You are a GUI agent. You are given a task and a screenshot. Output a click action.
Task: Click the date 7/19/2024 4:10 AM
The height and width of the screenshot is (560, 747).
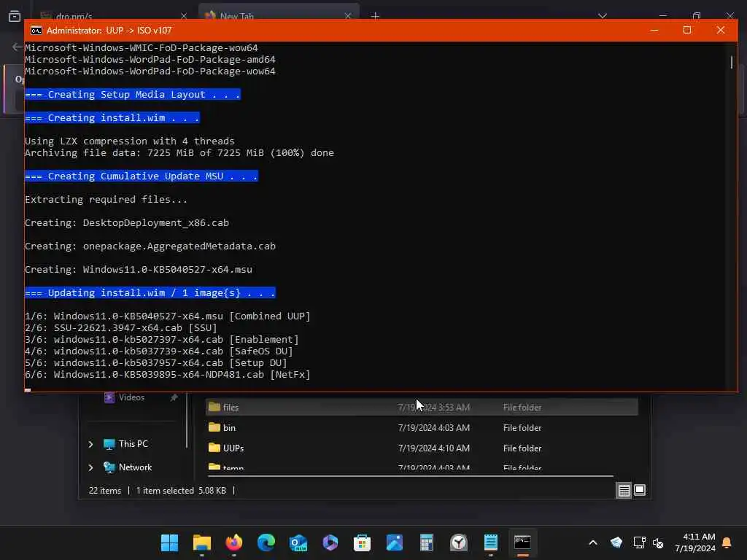pos(433,448)
